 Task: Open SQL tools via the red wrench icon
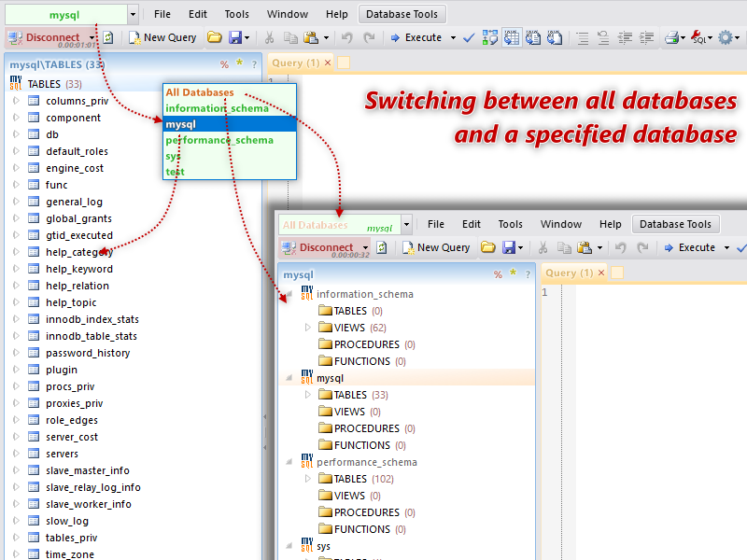[x=698, y=37]
